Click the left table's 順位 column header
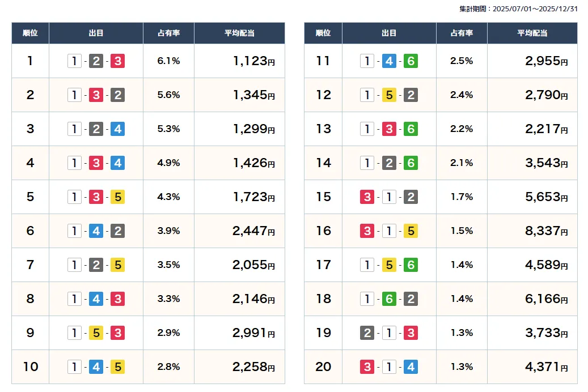The width and height of the screenshot is (588, 392). (30, 33)
